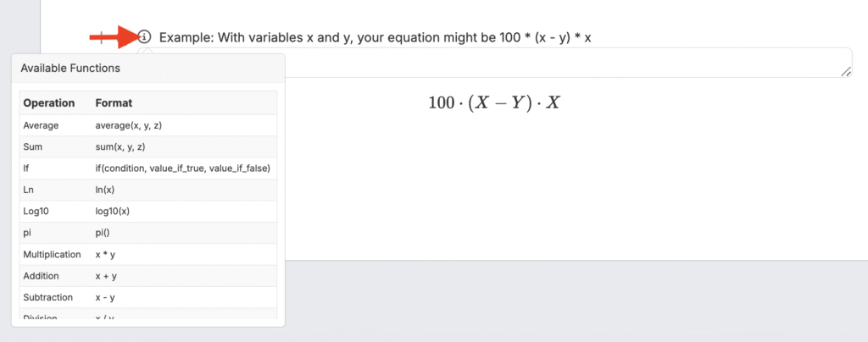The height and width of the screenshot is (342, 868).
Task: Click the if(condition, value_if_true, value_if_false) format
Action: pos(182,168)
